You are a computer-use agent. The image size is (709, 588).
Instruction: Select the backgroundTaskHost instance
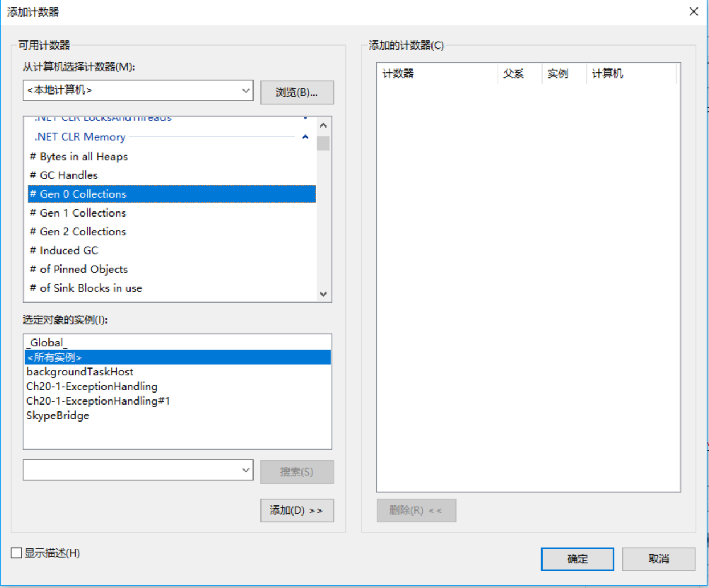pyautogui.click(x=80, y=371)
